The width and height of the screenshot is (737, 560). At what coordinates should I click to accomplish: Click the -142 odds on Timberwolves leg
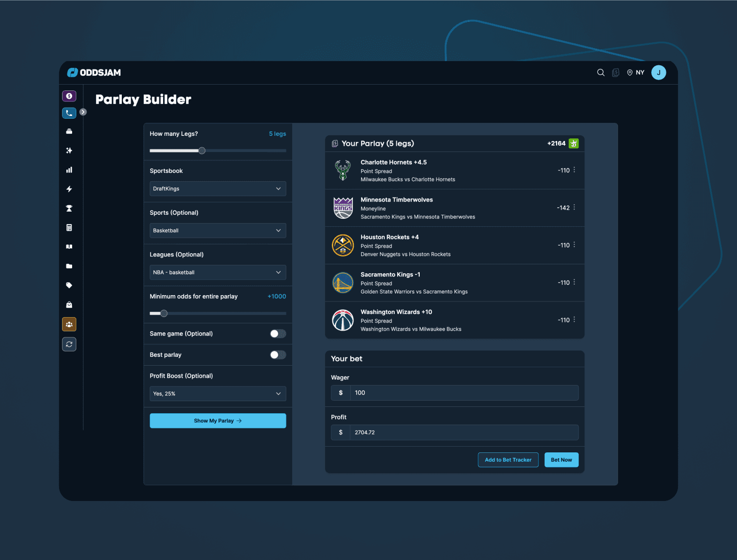(x=563, y=207)
